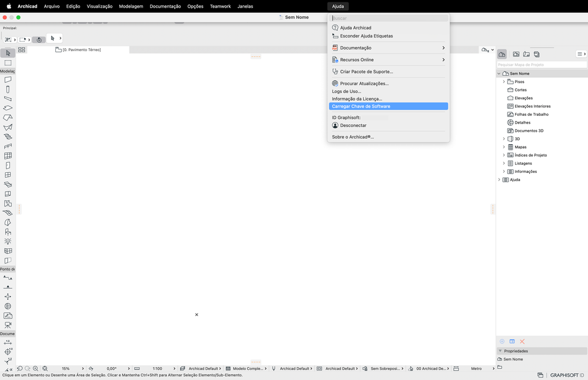Viewport: 588px width, 380px height.
Task: Click the Buscar search field in Ajuda menu
Action: [x=388, y=18]
